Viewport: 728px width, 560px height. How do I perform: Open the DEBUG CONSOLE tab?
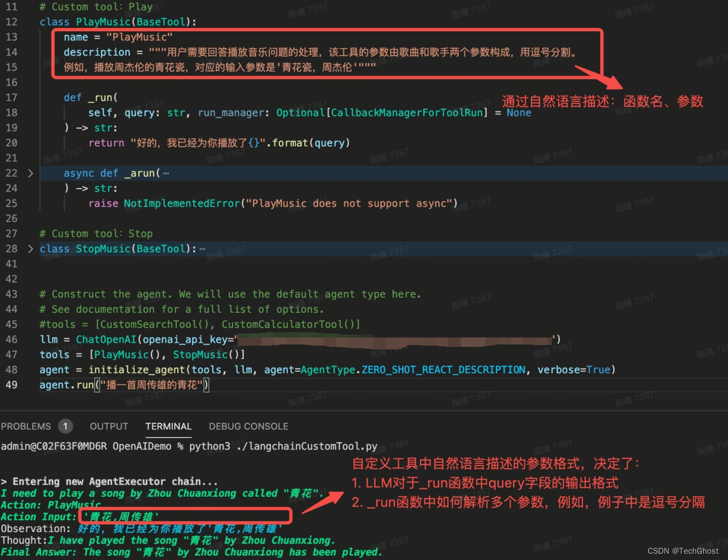point(249,426)
